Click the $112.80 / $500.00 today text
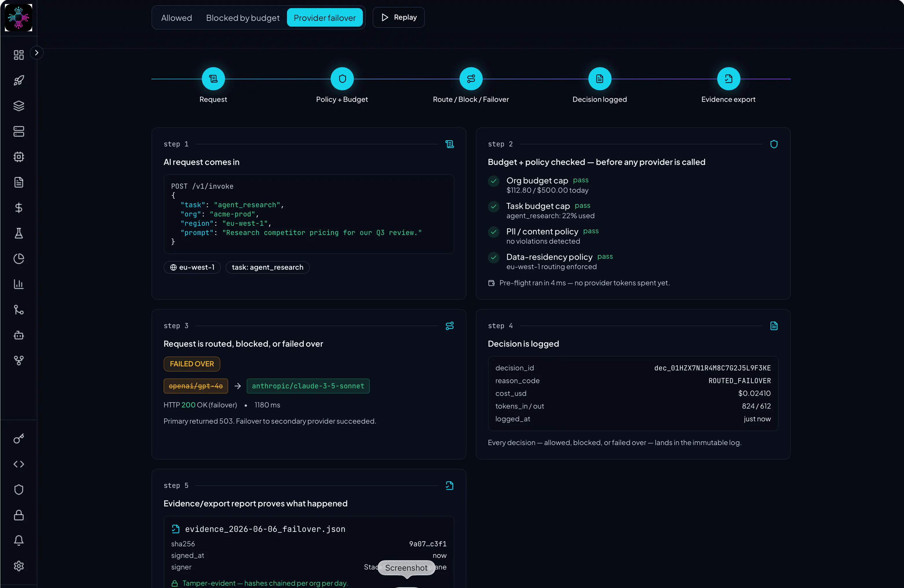 point(547,191)
